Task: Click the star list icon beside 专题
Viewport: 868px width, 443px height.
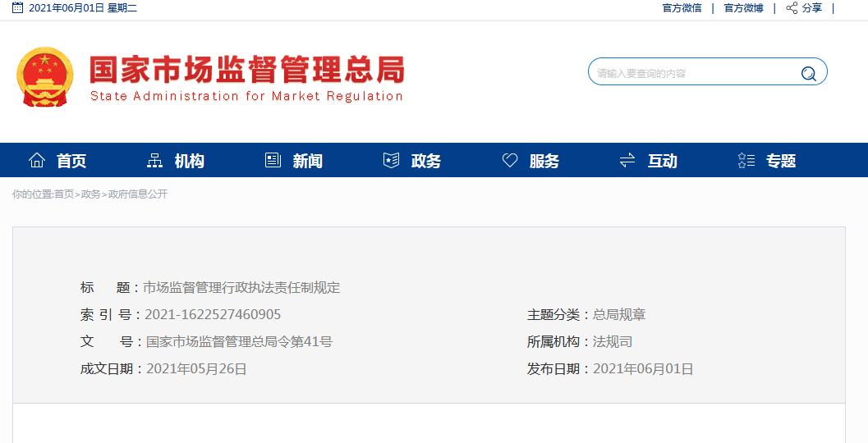Action: pos(746,161)
